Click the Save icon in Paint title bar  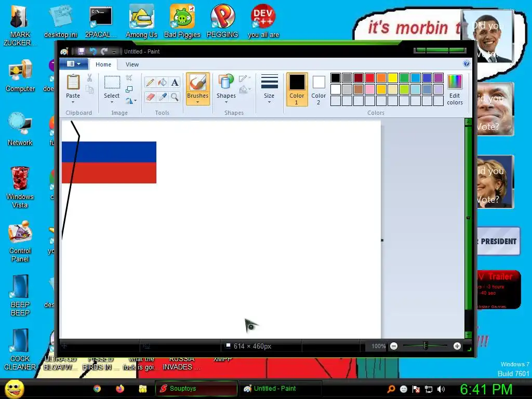pos(81,51)
